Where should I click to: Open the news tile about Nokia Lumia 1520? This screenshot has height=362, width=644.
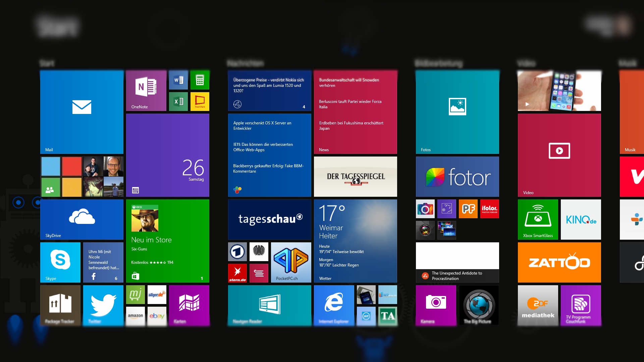point(270,90)
